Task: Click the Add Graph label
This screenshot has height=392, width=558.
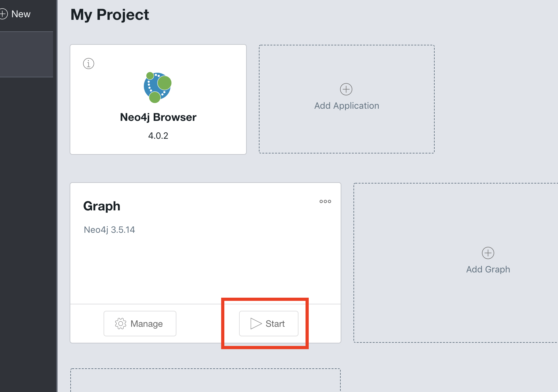Action: pyautogui.click(x=488, y=270)
